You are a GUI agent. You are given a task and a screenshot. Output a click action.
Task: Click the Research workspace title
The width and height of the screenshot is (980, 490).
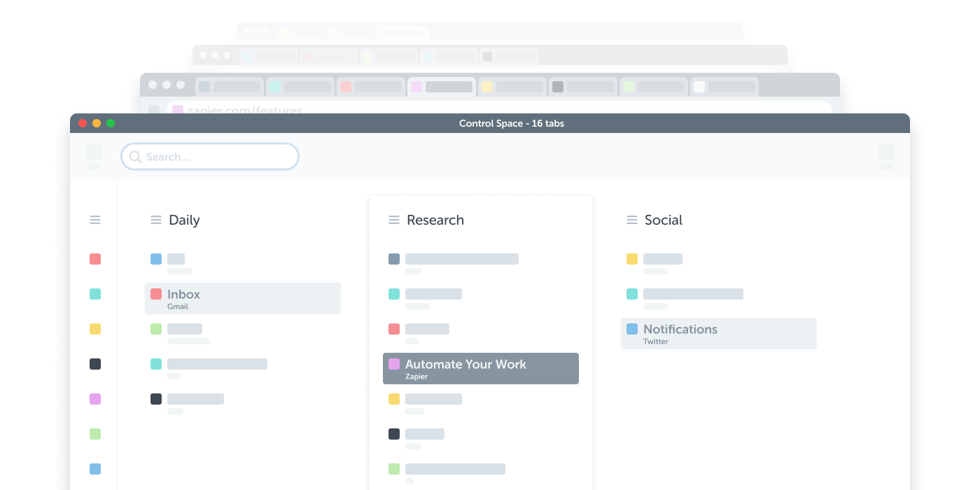pos(435,220)
